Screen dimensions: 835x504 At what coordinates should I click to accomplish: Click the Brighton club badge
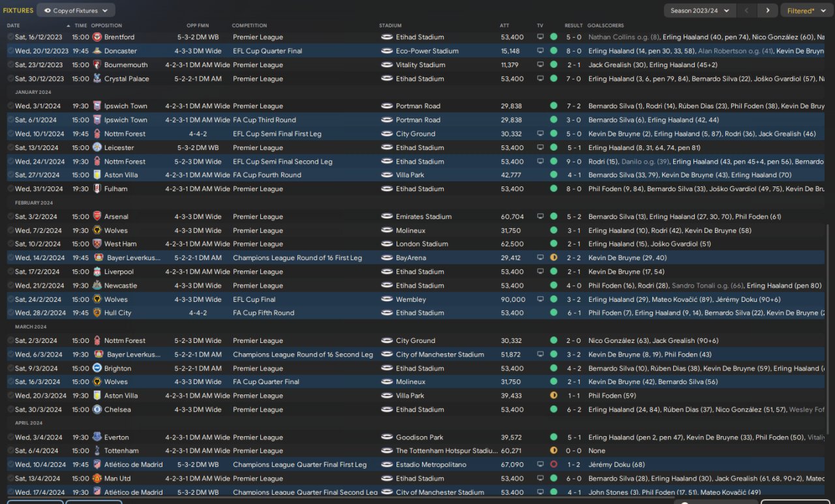[x=97, y=368]
